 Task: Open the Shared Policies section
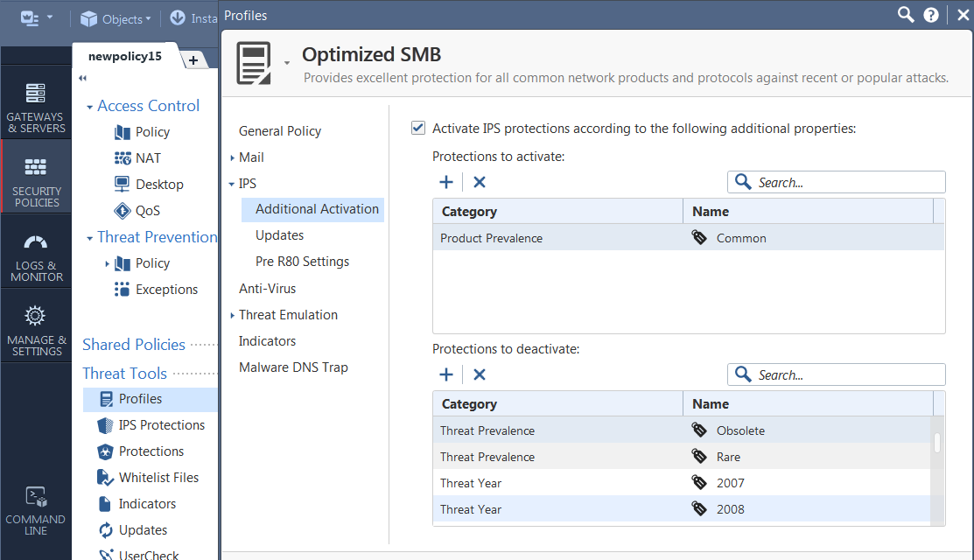(x=134, y=345)
